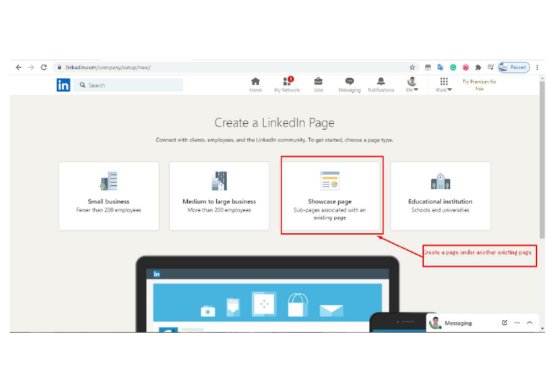555x392 pixels.
Task: Go back using the browser back arrow
Action: tap(18, 67)
